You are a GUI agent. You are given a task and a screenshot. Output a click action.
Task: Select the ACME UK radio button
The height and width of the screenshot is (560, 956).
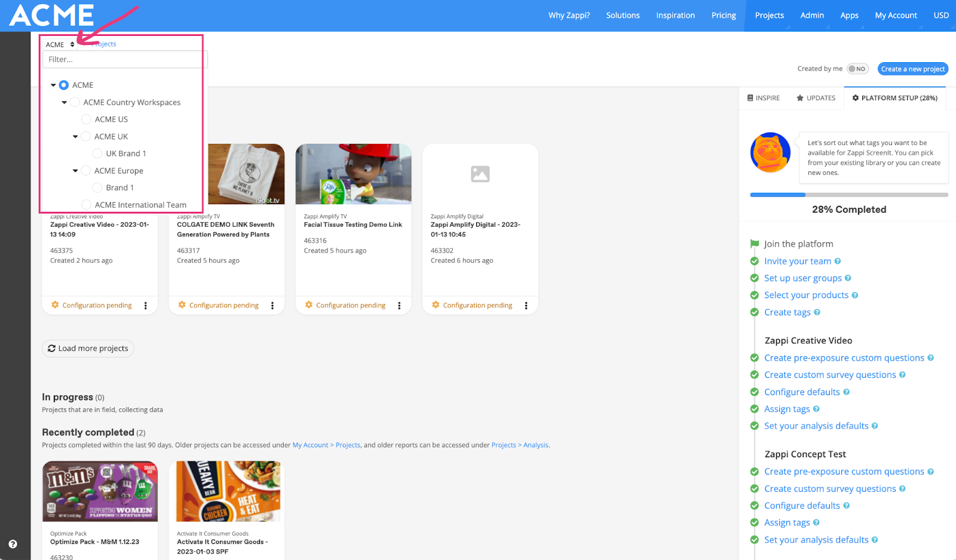(86, 137)
